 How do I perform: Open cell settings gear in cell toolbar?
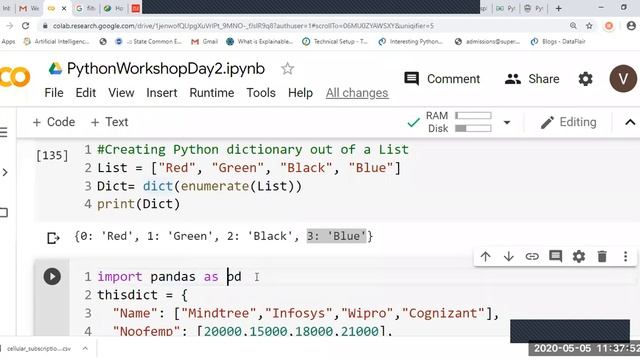pyautogui.click(x=579, y=256)
